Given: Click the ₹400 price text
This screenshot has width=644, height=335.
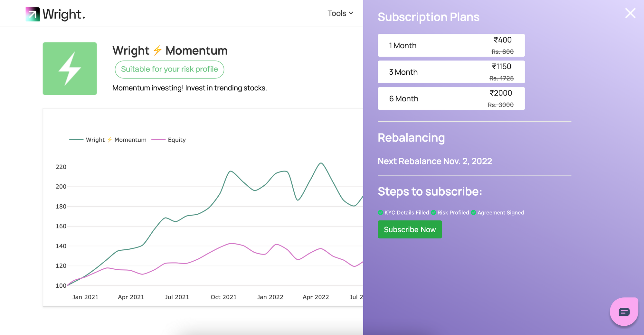Looking at the screenshot, I should (x=503, y=40).
